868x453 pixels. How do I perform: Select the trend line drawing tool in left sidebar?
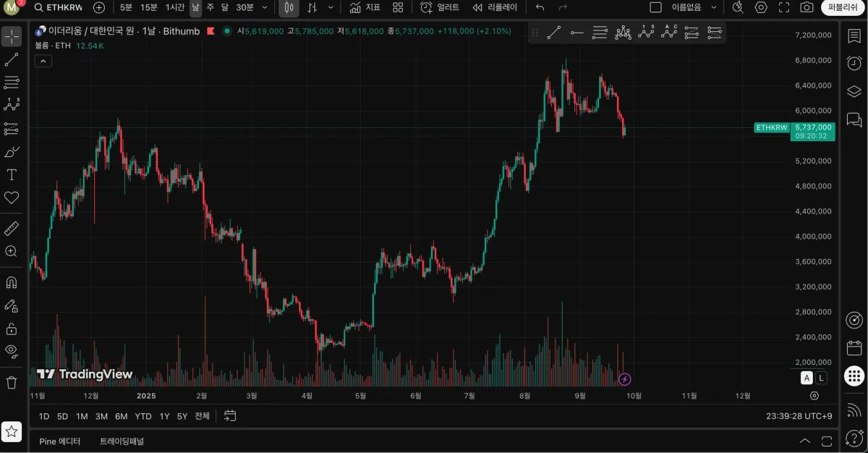tap(12, 59)
